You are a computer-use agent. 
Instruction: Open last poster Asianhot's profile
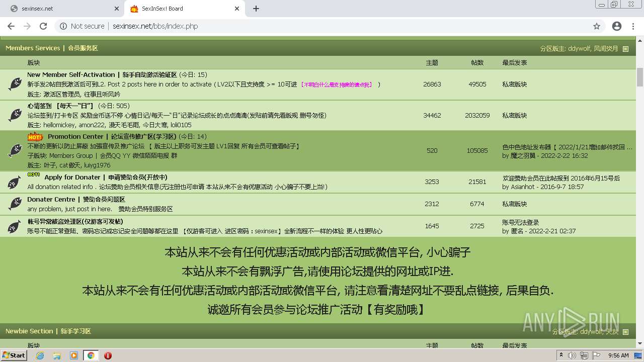point(523,187)
